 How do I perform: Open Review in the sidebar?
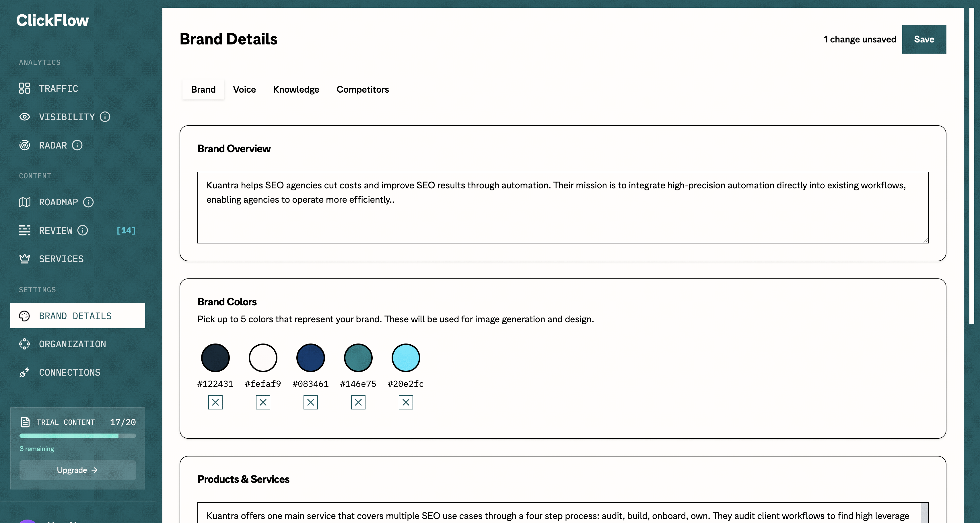pos(78,231)
